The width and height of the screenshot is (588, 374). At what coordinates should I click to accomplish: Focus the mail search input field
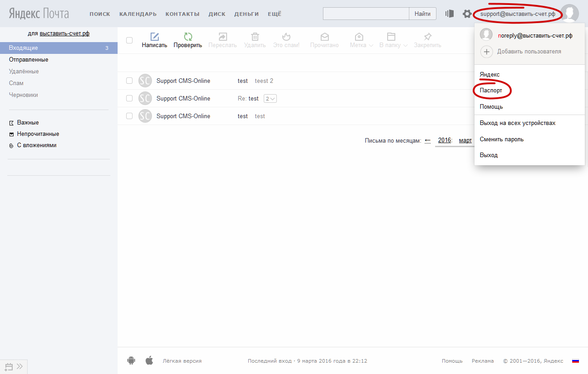[x=366, y=14]
